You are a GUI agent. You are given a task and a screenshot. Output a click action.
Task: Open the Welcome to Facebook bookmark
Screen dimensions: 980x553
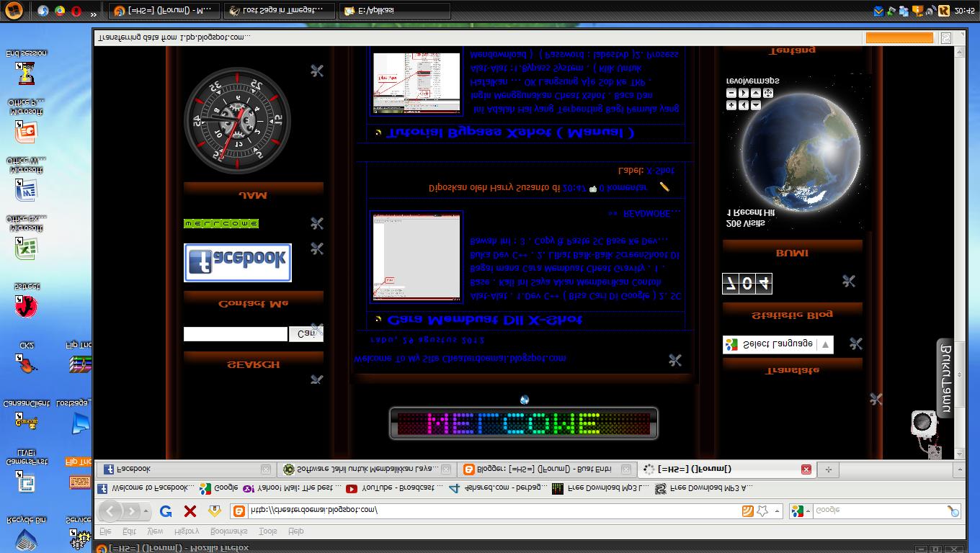(147, 488)
